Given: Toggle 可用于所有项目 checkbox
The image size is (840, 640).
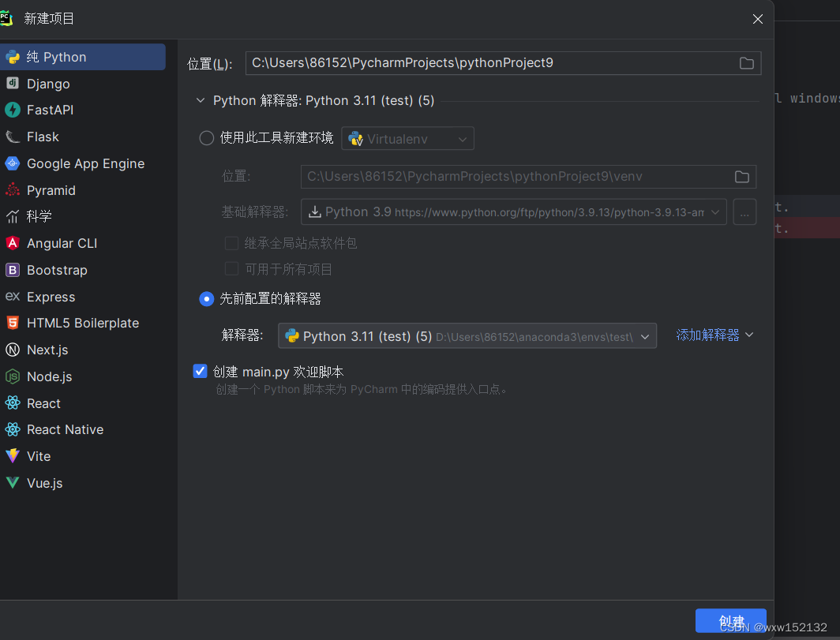Looking at the screenshot, I should tap(231, 268).
